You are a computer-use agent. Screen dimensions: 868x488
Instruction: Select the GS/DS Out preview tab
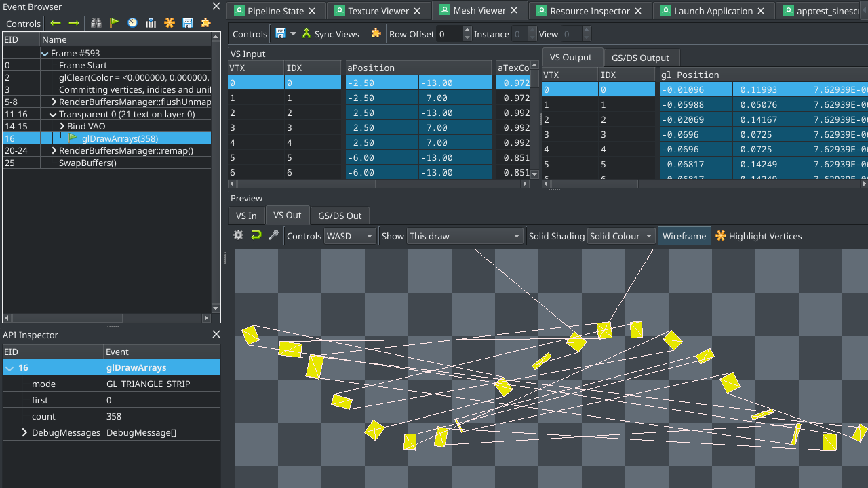(340, 216)
